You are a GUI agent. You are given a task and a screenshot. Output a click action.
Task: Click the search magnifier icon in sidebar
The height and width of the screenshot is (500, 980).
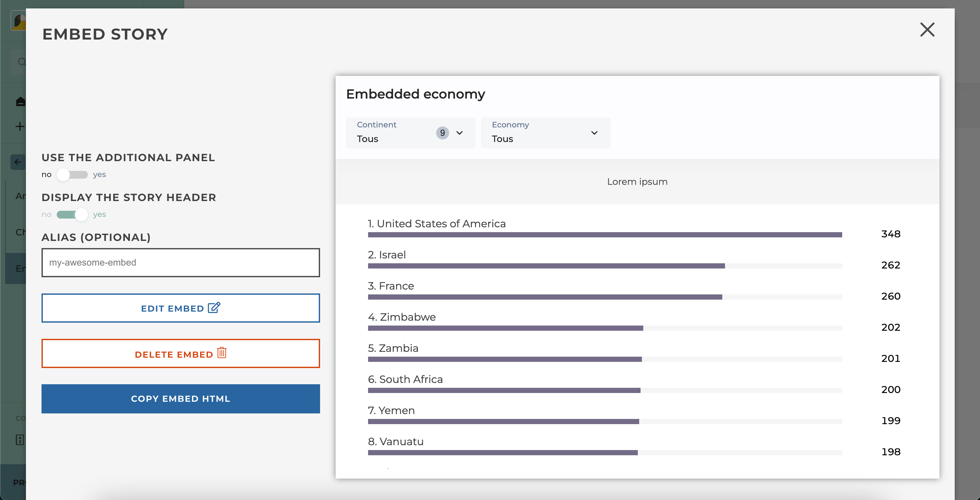click(x=22, y=62)
